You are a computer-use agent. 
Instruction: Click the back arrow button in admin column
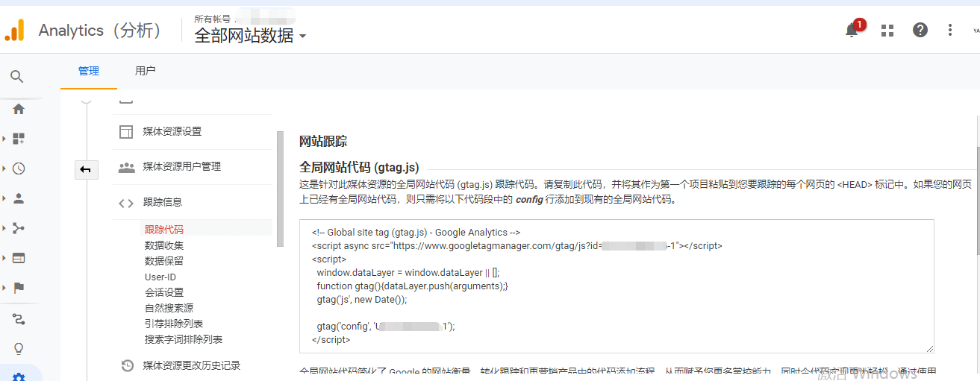point(86,170)
